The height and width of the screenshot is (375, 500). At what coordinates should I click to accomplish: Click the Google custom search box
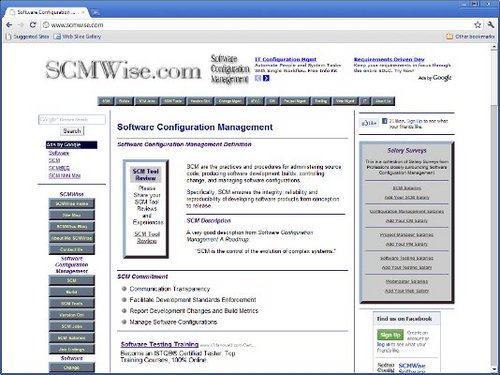pyautogui.click(x=72, y=119)
